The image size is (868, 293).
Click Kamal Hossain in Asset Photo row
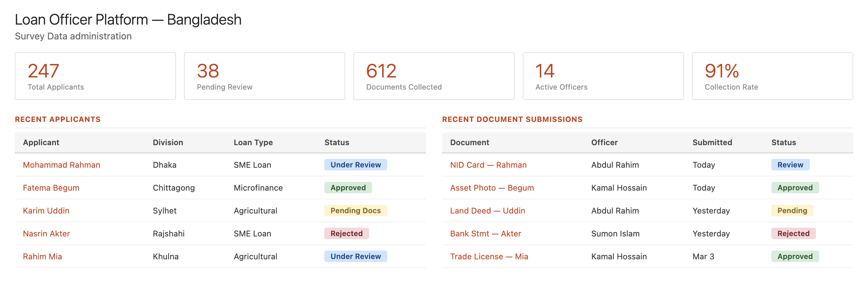tap(619, 188)
